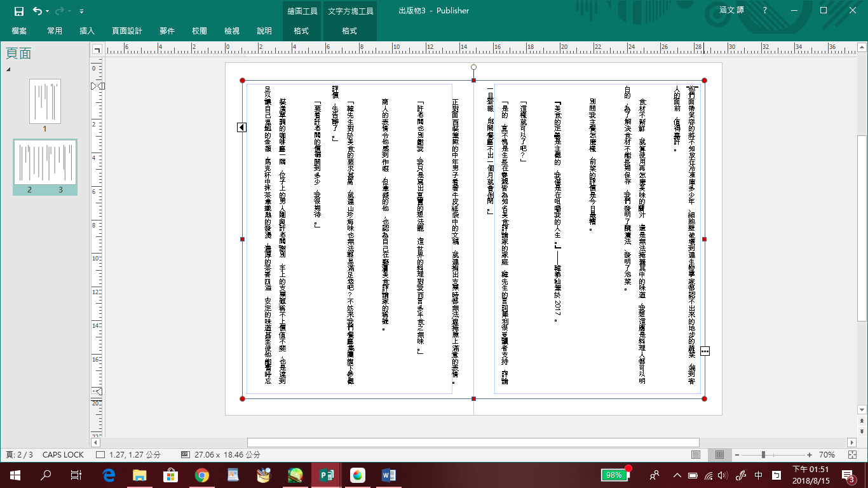This screenshot has width=868, height=488.
Task: Click the Save icon in quick access toolbar
Action: (x=18, y=11)
